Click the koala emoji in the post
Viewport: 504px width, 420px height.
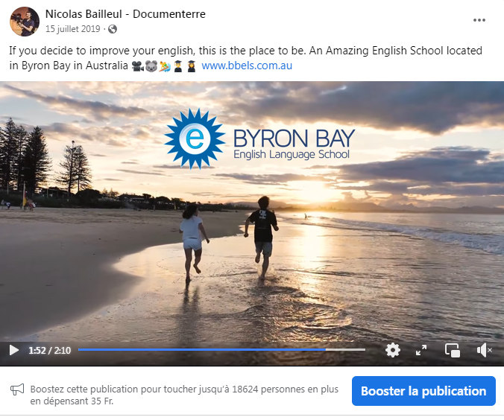[151, 66]
